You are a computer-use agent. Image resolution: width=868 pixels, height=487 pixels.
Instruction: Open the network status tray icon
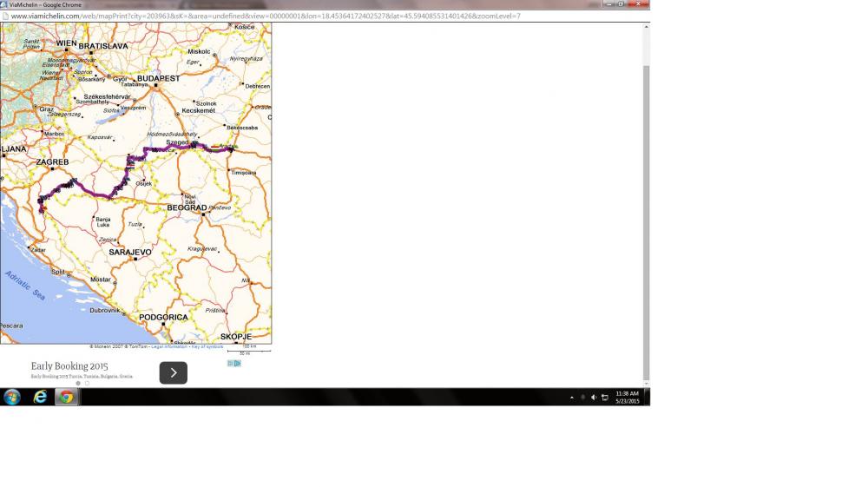[605, 398]
